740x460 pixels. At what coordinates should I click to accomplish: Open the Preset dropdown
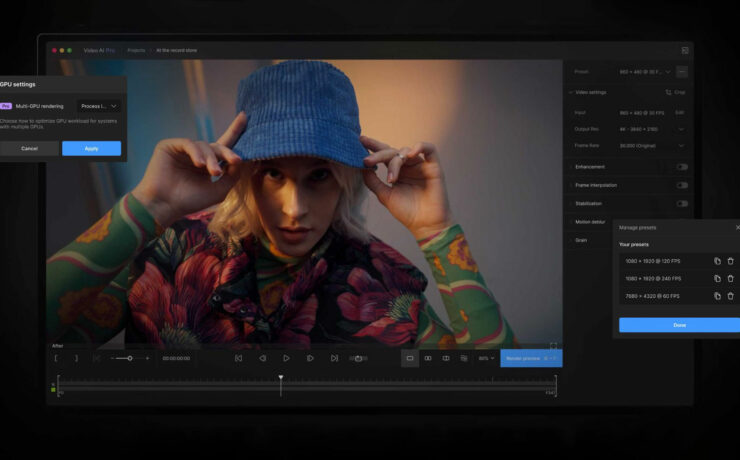pos(645,72)
